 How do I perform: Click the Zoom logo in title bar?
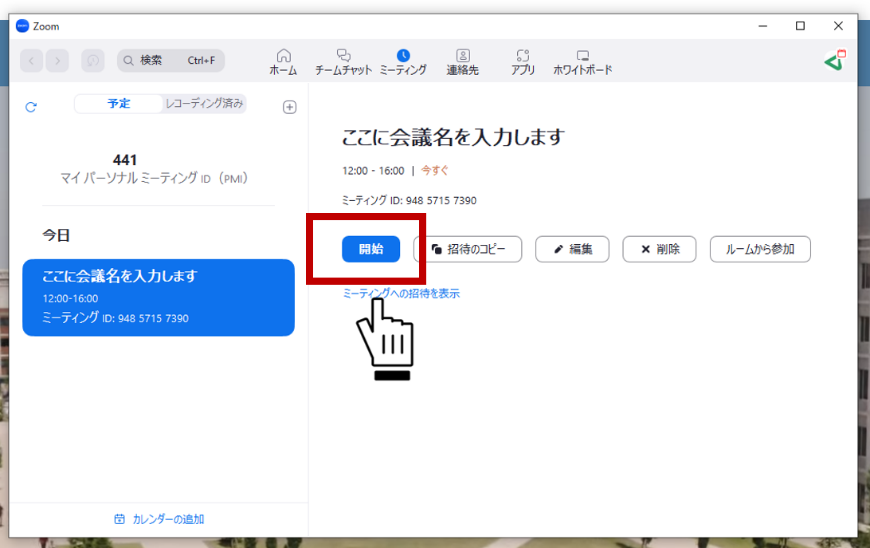22,26
